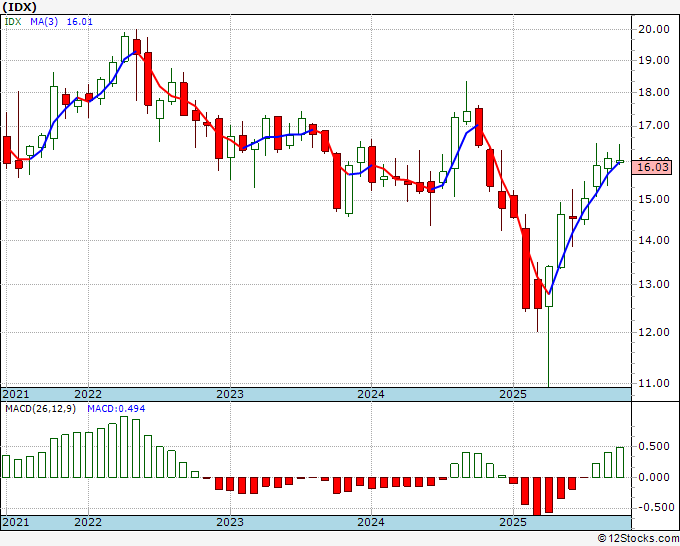Click the 0.000 MACD axis label
Screen dimensions: 680x546
[x=657, y=477]
